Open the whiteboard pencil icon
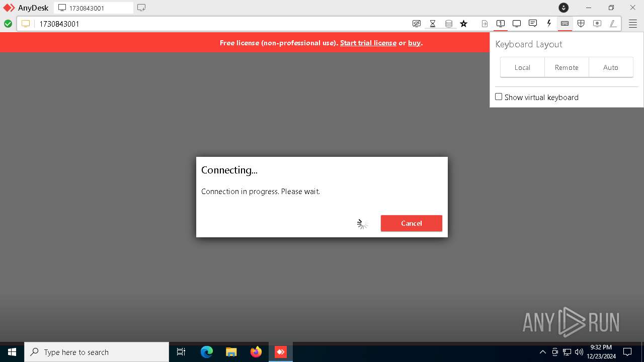Screen dimensions: 644x362 pyautogui.click(x=613, y=24)
